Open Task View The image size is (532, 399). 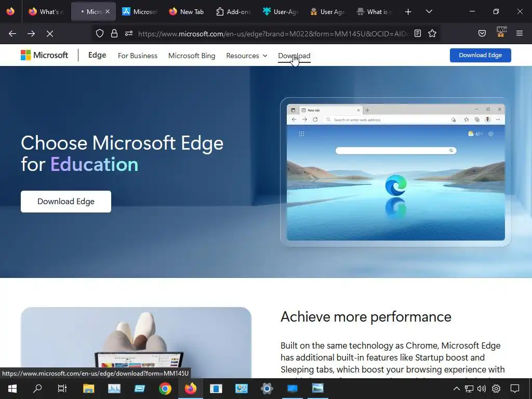click(x=62, y=389)
